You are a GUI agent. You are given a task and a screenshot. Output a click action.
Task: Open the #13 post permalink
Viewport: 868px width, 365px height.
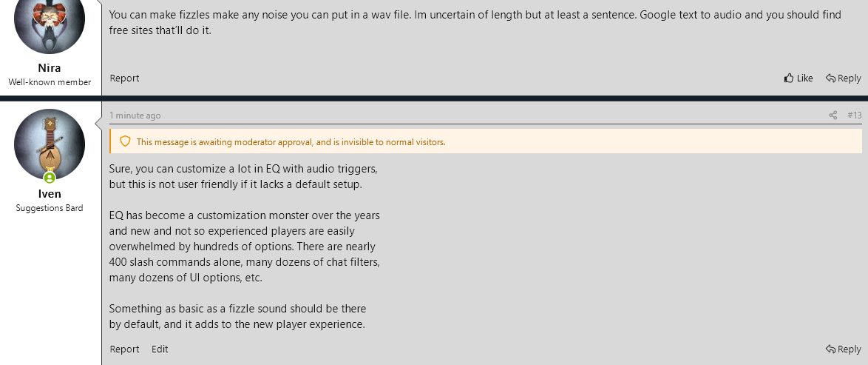(x=855, y=115)
